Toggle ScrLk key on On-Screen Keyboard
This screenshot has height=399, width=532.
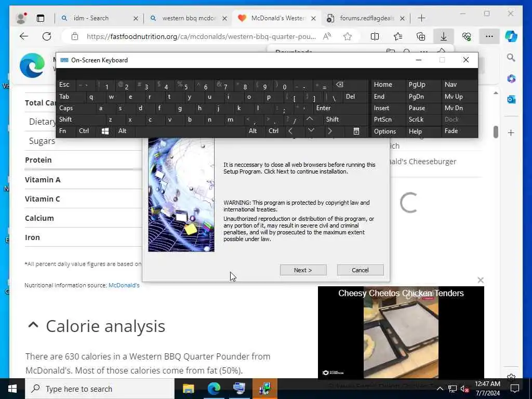point(416,119)
